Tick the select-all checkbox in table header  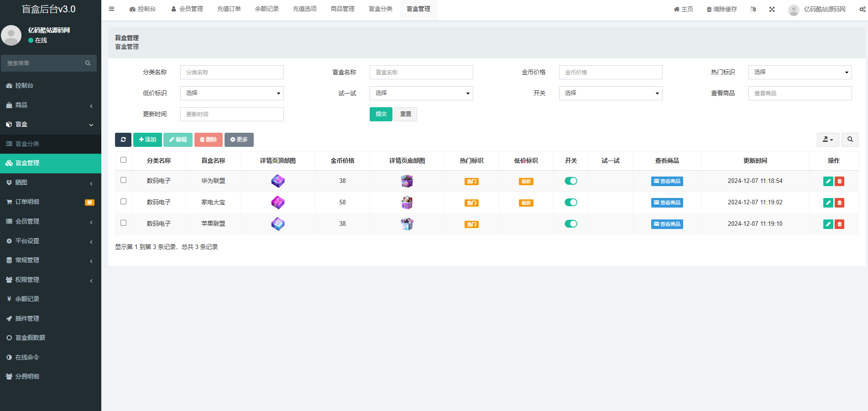[x=123, y=160]
